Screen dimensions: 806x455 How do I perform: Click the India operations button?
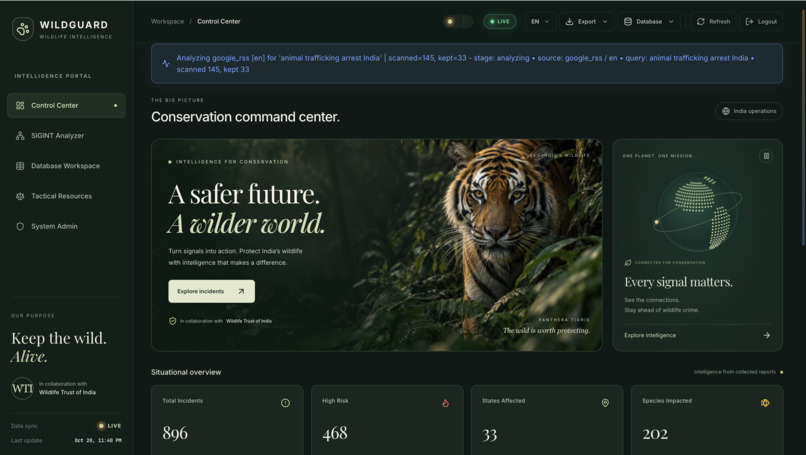coord(749,111)
